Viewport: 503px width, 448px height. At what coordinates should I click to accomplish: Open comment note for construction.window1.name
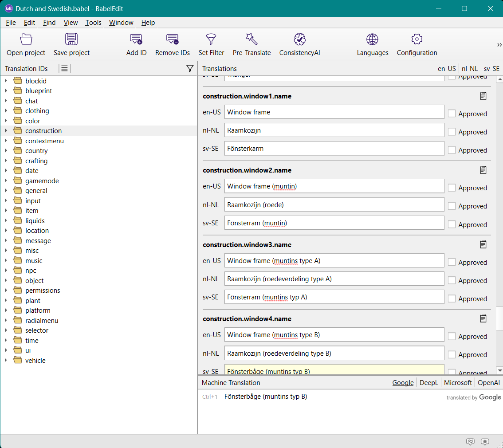click(483, 96)
